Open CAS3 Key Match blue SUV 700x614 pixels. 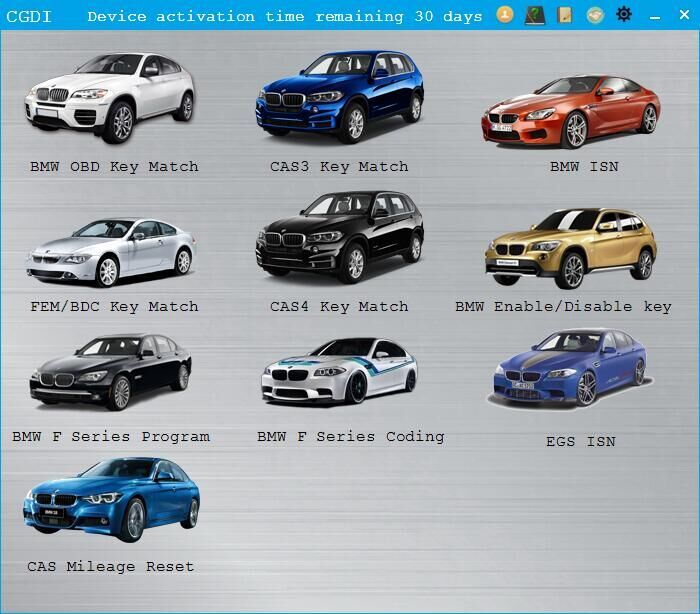[x=340, y=96]
